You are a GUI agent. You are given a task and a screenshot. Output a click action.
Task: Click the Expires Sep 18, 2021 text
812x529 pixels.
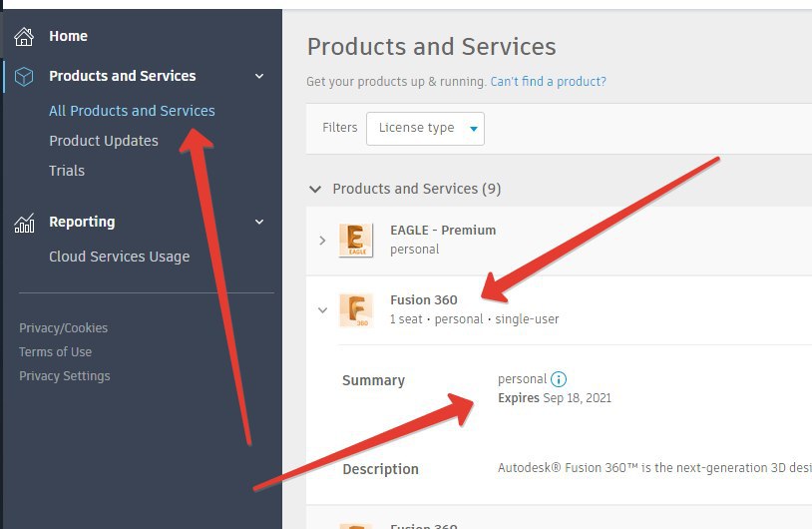(555, 398)
